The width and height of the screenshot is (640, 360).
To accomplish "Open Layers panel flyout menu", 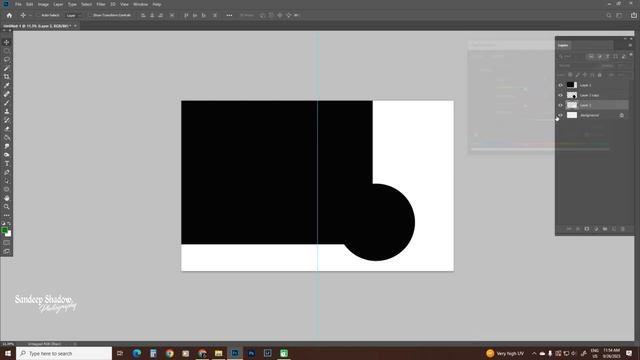I will tap(630, 45).
